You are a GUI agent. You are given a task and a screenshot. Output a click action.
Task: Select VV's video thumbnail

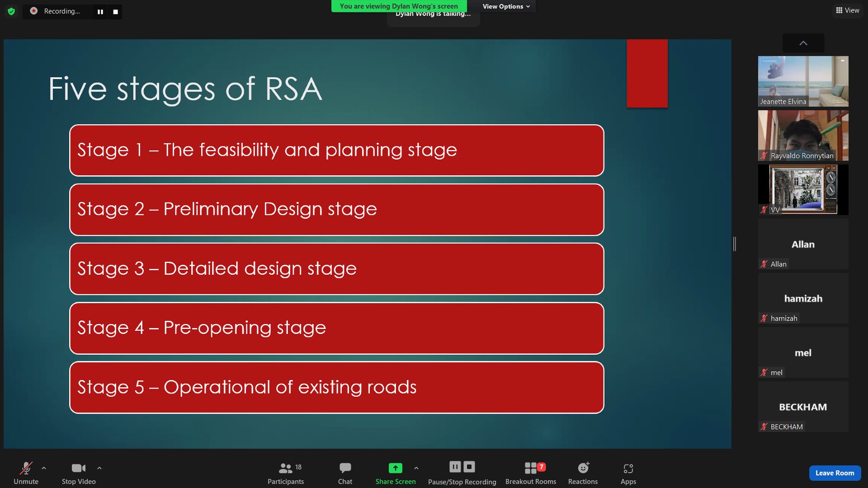click(x=803, y=190)
